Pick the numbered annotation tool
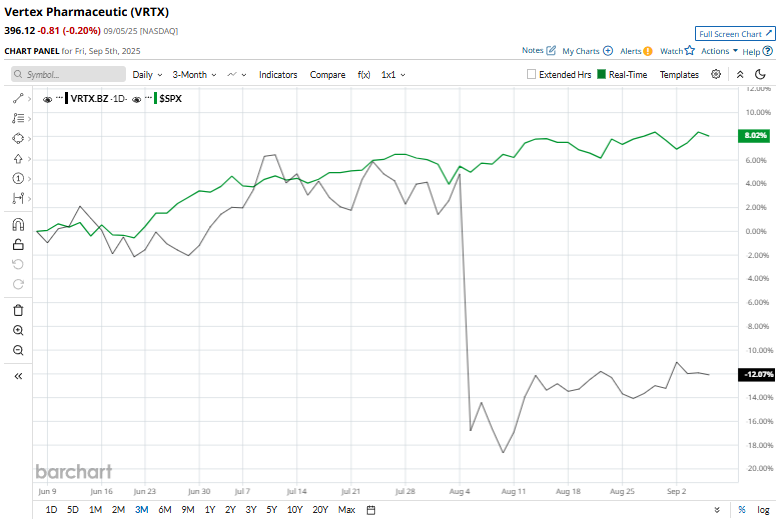777x522 pixels. tap(18, 178)
